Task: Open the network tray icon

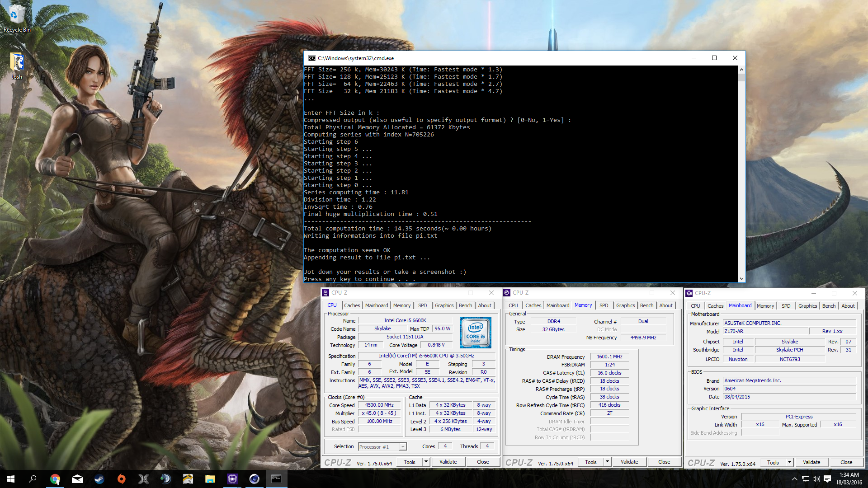Action: (806, 479)
